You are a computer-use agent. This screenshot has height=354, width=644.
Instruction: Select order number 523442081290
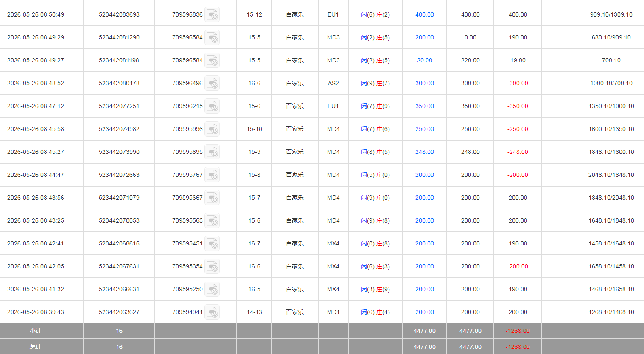[x=119, y=37]
